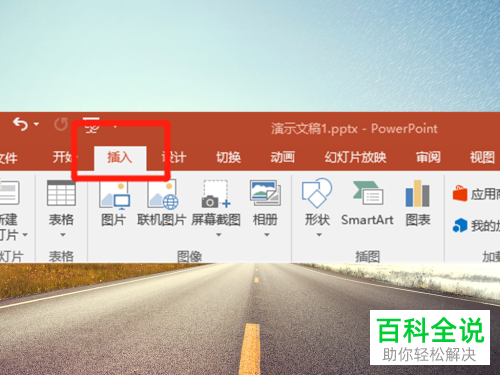Open the 开始 (Home) tab
Screen dimensions: 500x375
(64, 157)
